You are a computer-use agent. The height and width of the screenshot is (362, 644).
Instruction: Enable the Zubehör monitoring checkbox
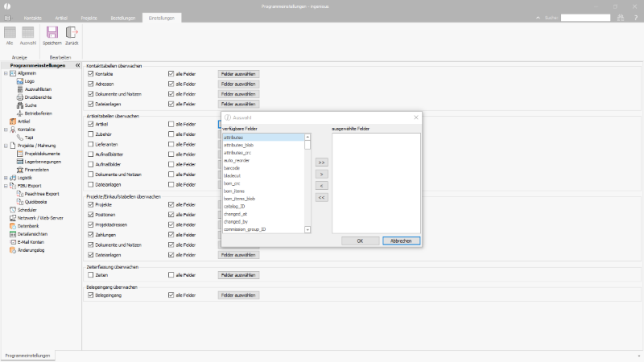pyautogui.click(x=91, y=134)
